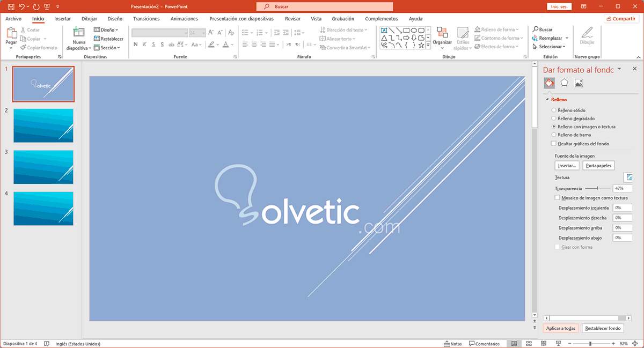Click the Redo icon in the quick access toolbar
Viewport: 644px width, 348px height.
(36, 6)
